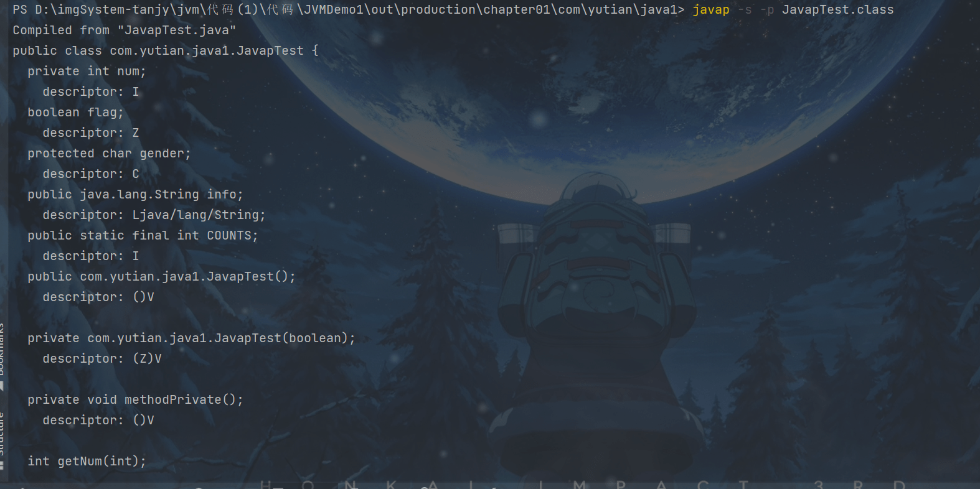Click the bookmark icon beside Bookmarks label
980x489 pixels.
click(x=2, y=386)
